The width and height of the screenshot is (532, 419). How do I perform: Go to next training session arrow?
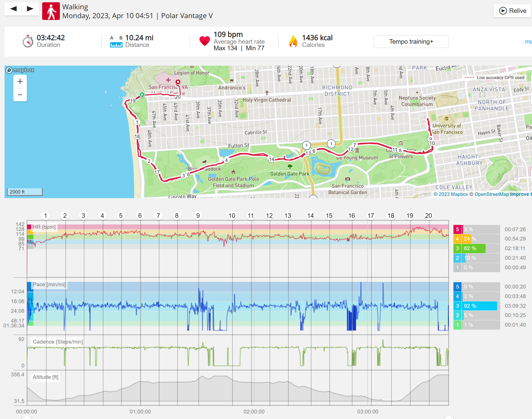[x=30, y=9]
